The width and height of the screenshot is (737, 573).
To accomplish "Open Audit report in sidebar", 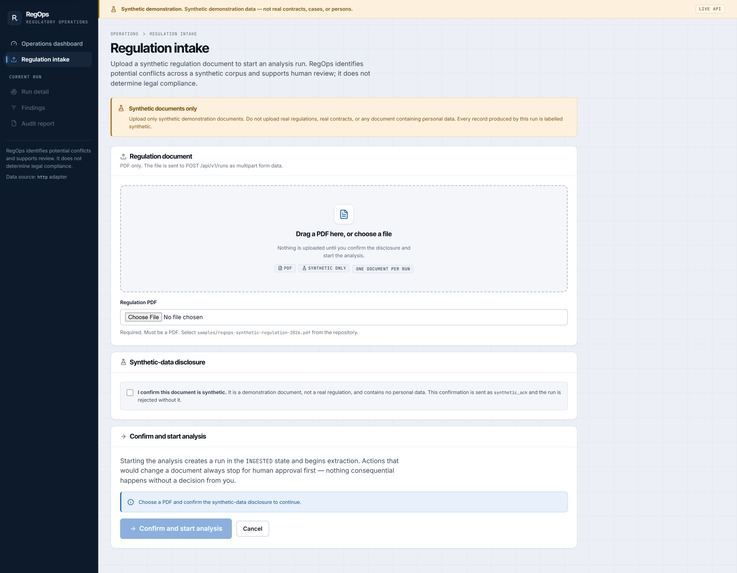I will [x=48, y=124].
